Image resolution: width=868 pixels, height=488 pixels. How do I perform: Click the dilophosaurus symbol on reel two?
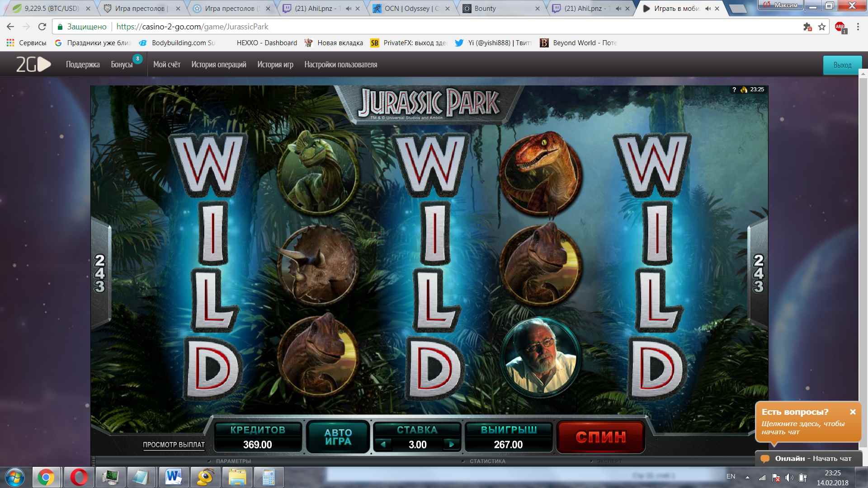pyautogui.click(x=318, y=174)
